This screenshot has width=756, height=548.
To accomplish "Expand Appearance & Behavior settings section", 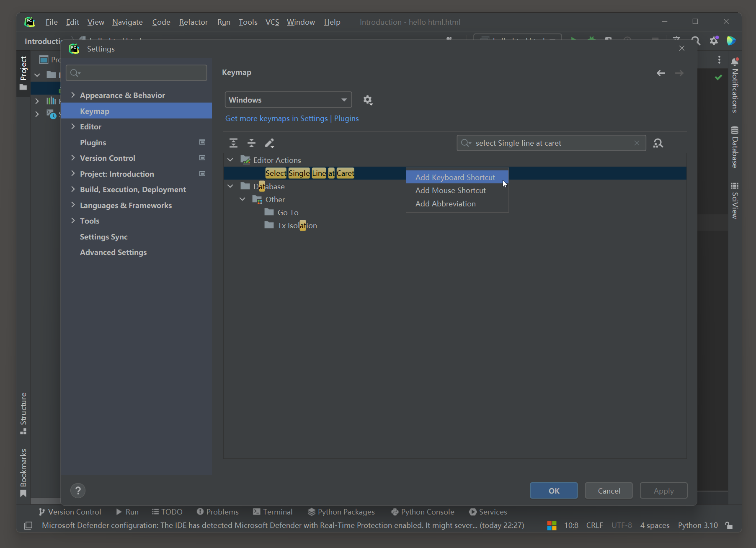I will click(73, 95).
